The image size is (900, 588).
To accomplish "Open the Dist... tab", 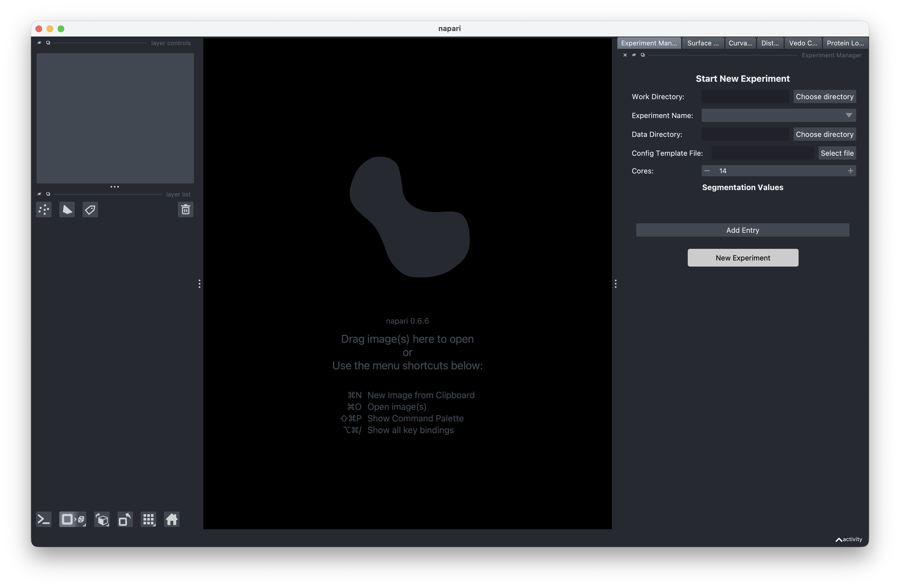I will click(770, 43).
